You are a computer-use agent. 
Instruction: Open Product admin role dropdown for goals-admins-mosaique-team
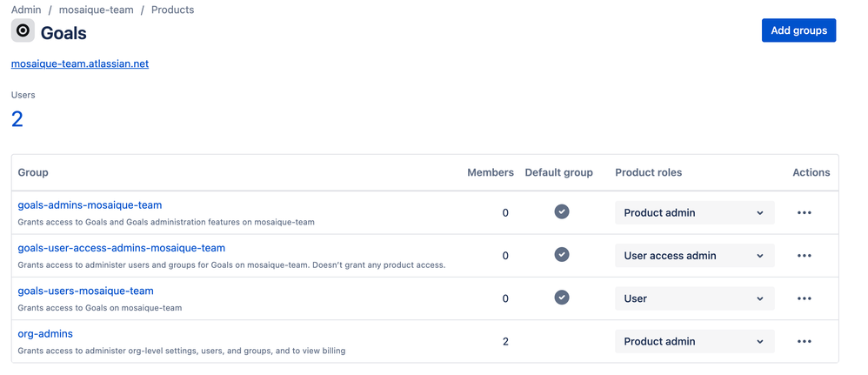(695, 212)
